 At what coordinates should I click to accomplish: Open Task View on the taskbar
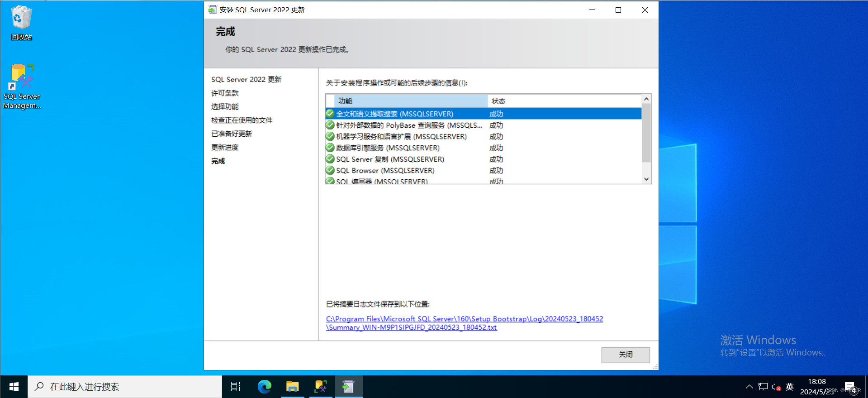click(x=236, y=387)
